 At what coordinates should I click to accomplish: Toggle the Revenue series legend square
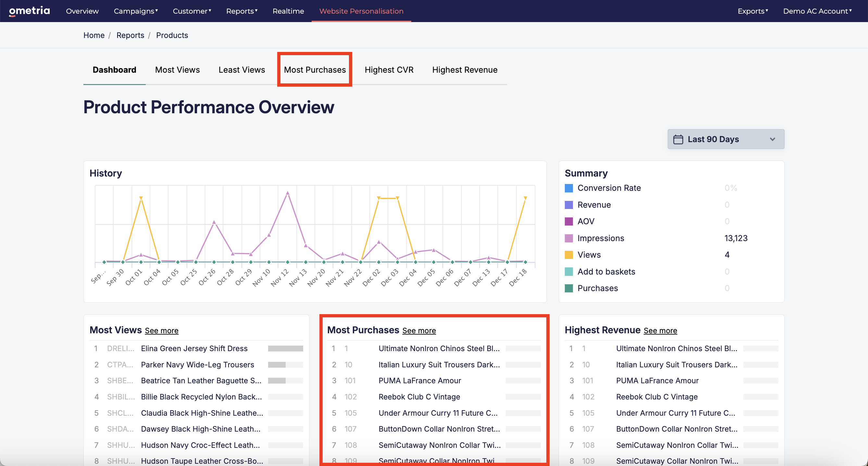[569, 205]
